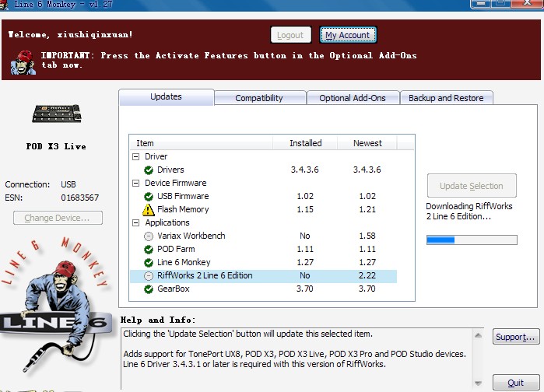The image size is (544, 392).
Task: Select the GearBox row label
Action: click(174, 289)
